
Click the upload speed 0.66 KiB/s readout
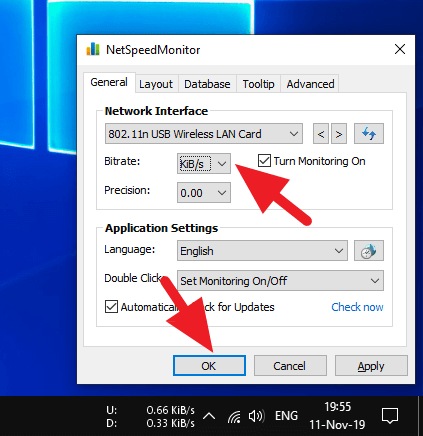170,410
